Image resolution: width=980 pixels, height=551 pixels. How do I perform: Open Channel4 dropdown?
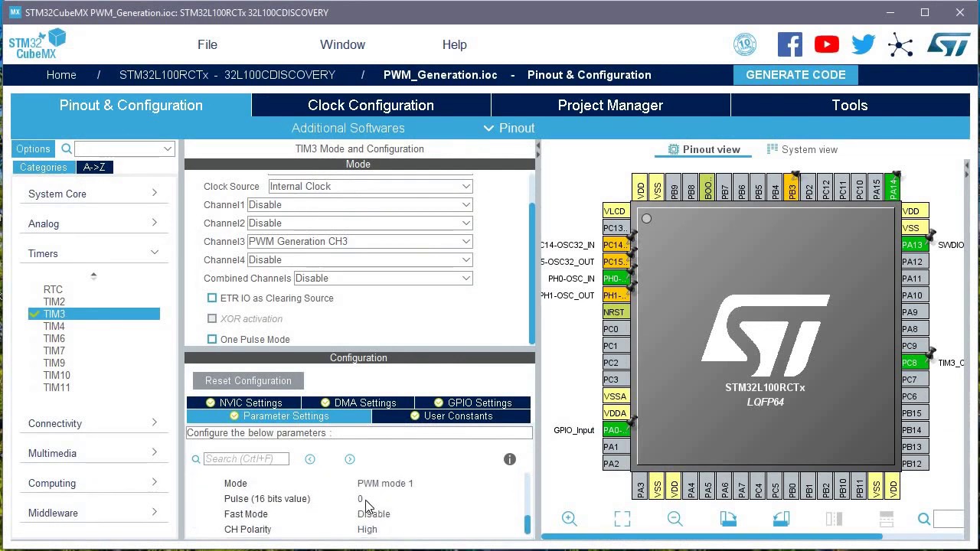pos(360,259)
